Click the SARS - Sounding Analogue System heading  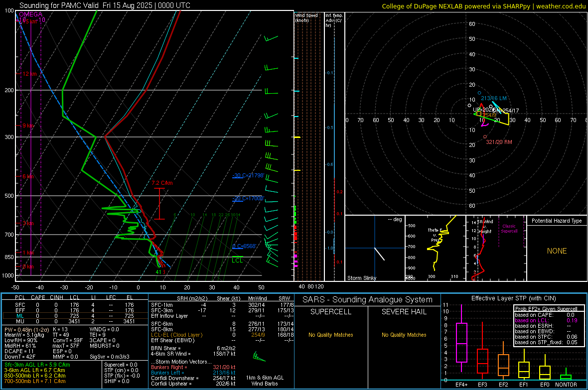(x=368, y=300)
